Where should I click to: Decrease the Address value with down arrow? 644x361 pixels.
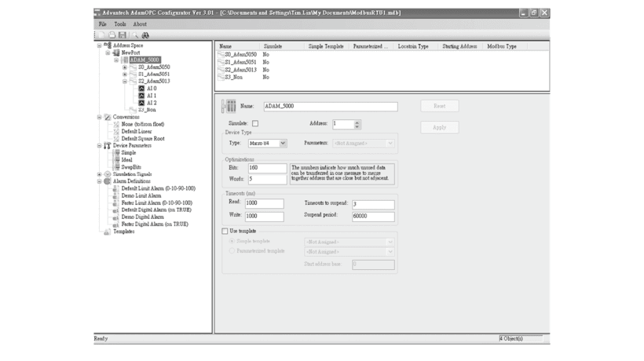(x=357, y=127)
